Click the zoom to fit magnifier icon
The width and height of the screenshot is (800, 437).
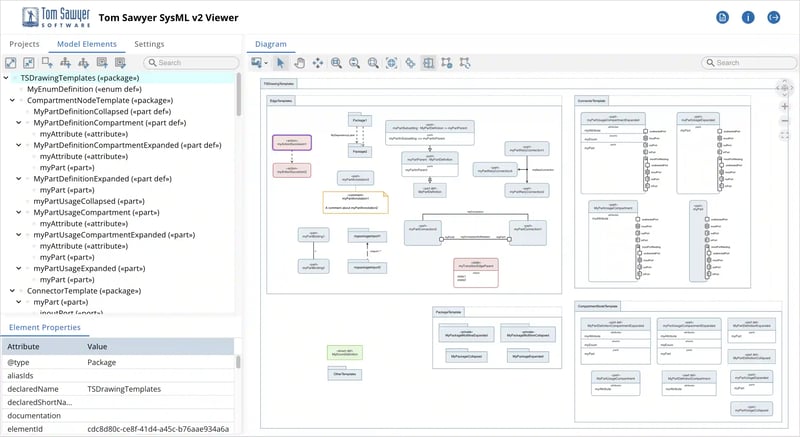(x=373, y=63)
